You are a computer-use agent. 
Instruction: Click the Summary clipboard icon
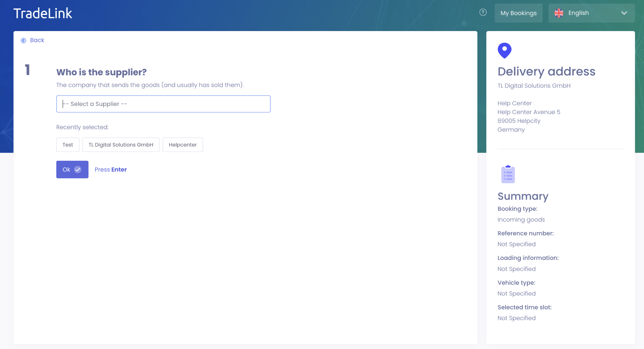[508, 174]
